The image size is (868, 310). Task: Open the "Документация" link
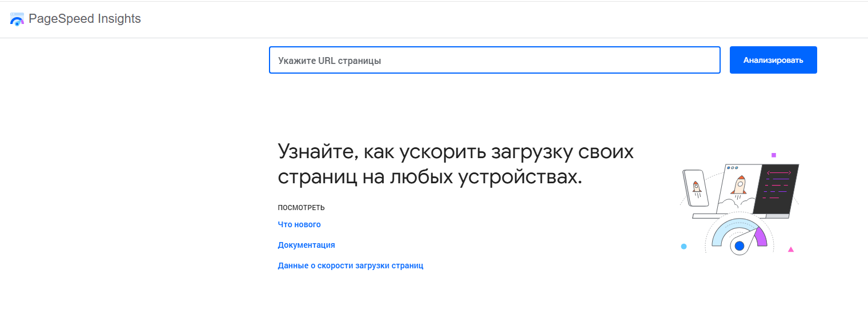306,245
